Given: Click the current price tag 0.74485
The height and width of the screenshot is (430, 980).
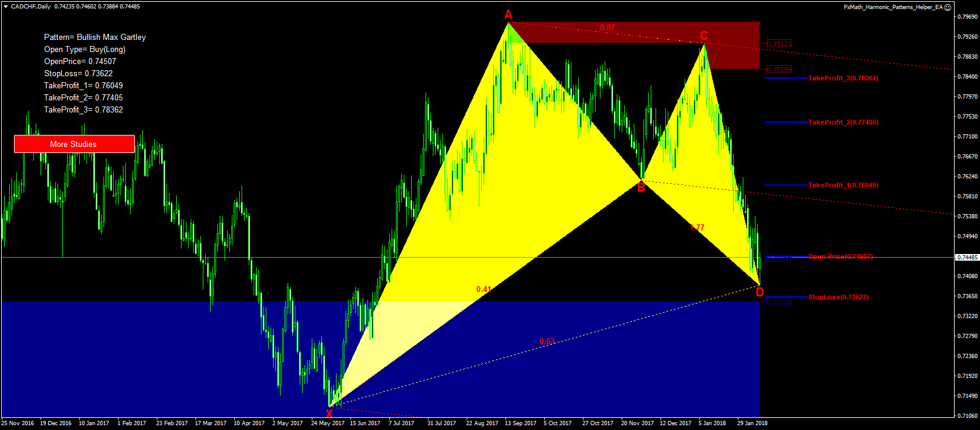Looking at the screenshot, I should click(x=967, y=258).
